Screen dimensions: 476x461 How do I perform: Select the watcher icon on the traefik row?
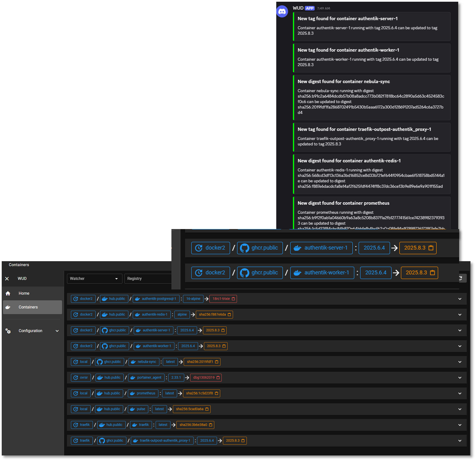[x=76, y=425]
